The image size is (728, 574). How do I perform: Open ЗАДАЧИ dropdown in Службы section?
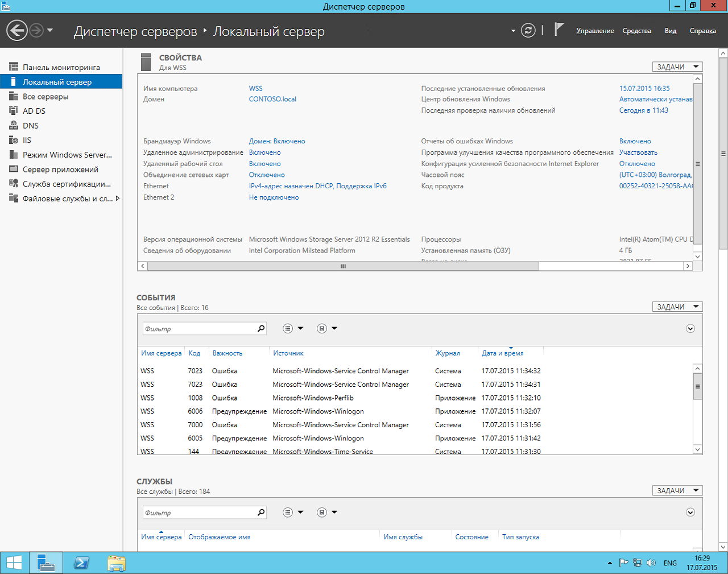pos(677,490)
